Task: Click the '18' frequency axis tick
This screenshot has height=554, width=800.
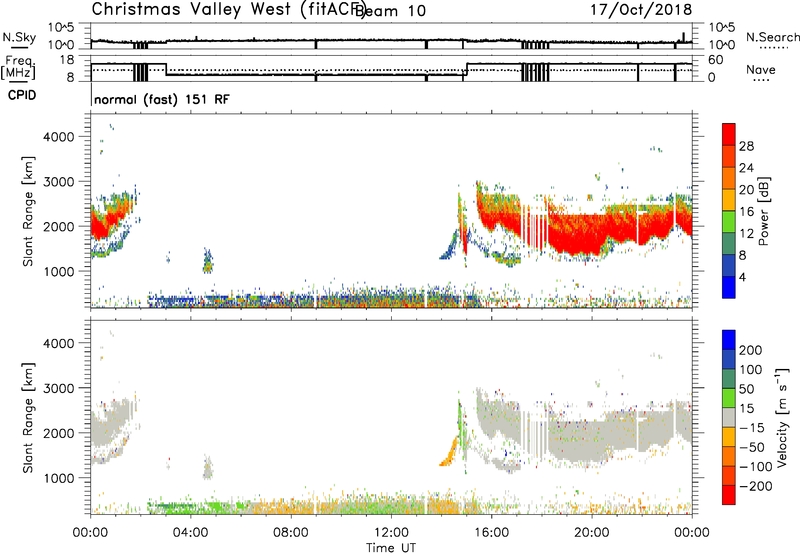Action: click(67, 60)
